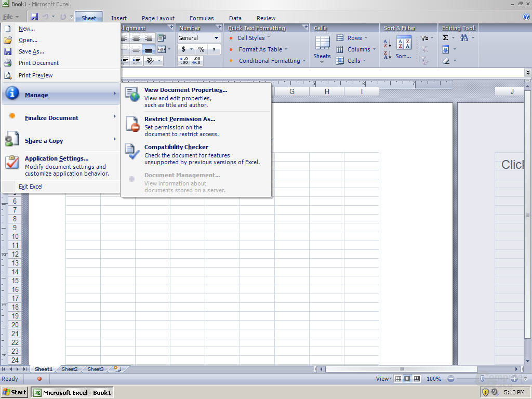Toggle center horizontal alignment

pos(136,37)
